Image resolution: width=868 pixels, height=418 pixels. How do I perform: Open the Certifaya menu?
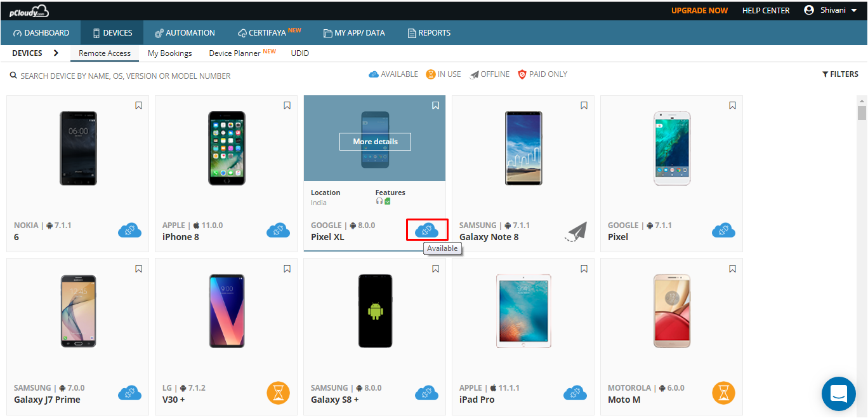tap(270, 33)
